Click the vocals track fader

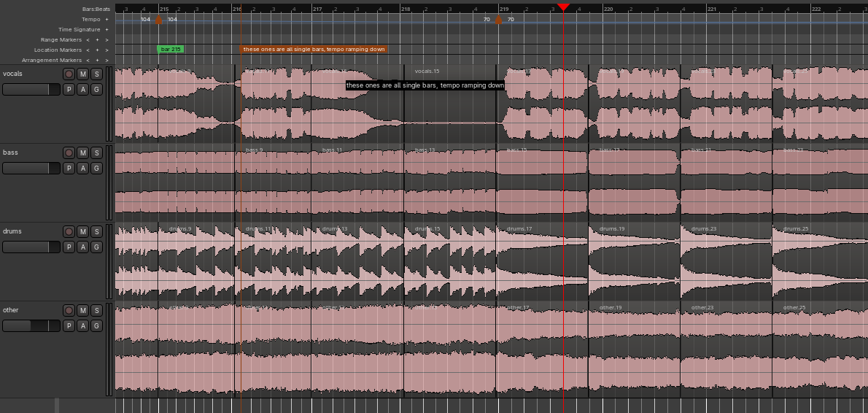31,90
